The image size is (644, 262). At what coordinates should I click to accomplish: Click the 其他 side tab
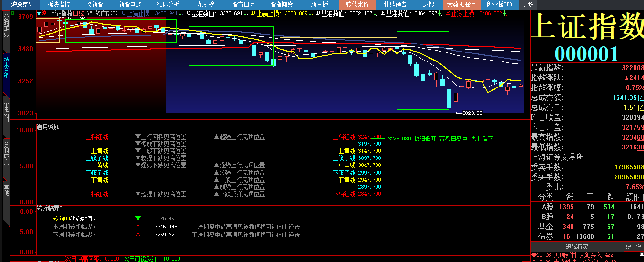[6, 191]
